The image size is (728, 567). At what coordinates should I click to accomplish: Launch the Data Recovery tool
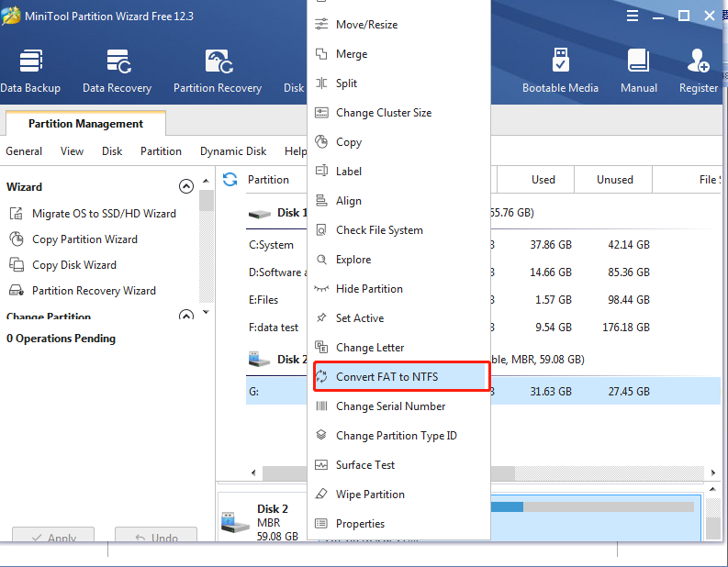pyautogui.click(x=117, y=71)
